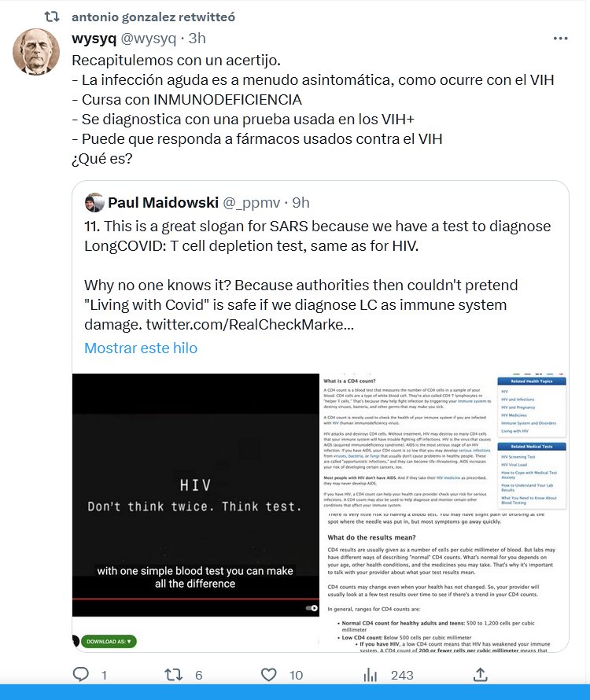Open the three-dot more options menu
This screenshot has width=590, height=700.
pos(559,38)
